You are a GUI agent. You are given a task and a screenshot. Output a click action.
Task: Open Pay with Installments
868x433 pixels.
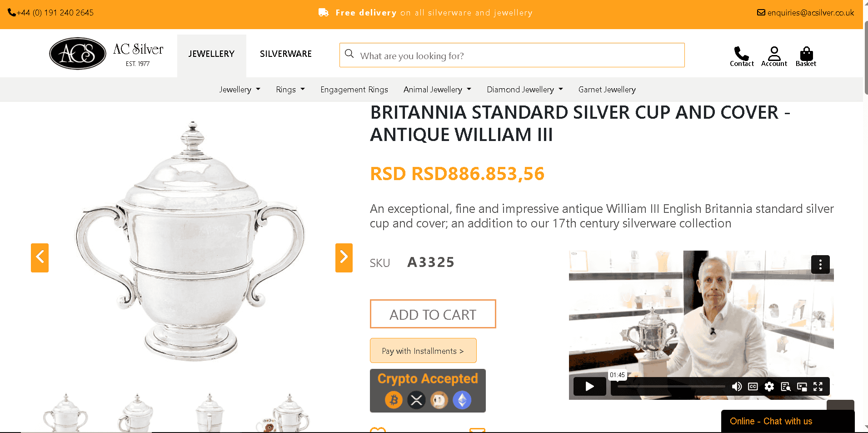coord(423,350)
